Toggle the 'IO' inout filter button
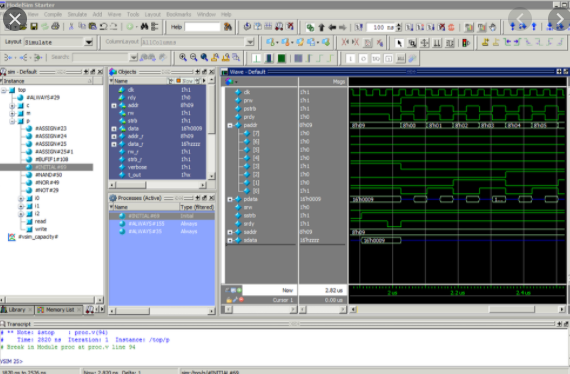570x374 pixels. coord(376,58)
